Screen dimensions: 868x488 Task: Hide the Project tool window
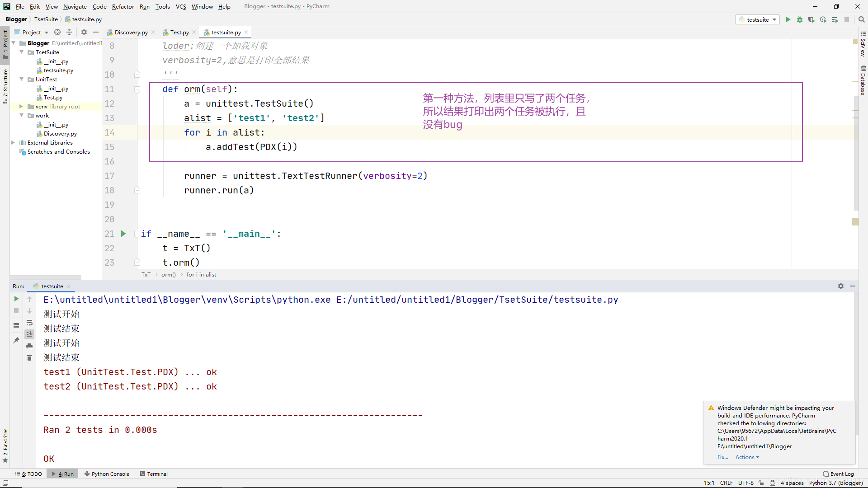[96, 32]
